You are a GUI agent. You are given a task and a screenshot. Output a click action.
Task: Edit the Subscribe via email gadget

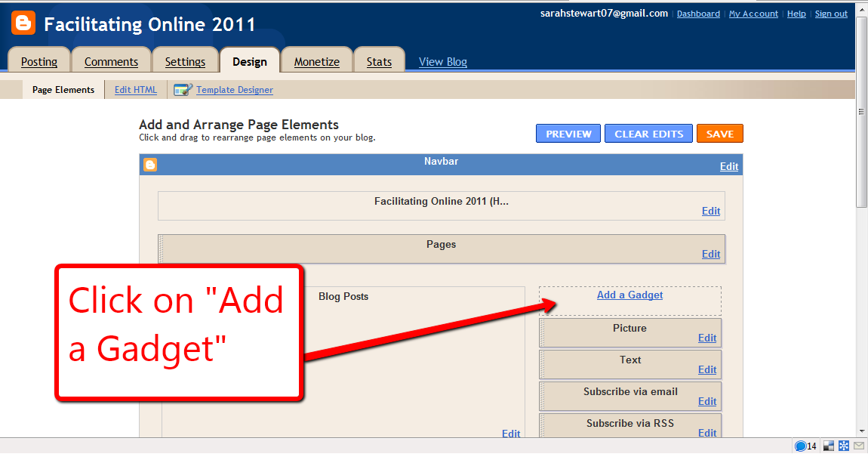(707, 401)
